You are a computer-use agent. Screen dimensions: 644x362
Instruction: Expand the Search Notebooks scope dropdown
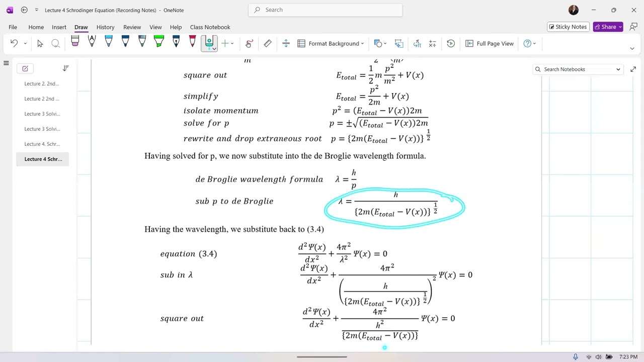tap(618, 69)
